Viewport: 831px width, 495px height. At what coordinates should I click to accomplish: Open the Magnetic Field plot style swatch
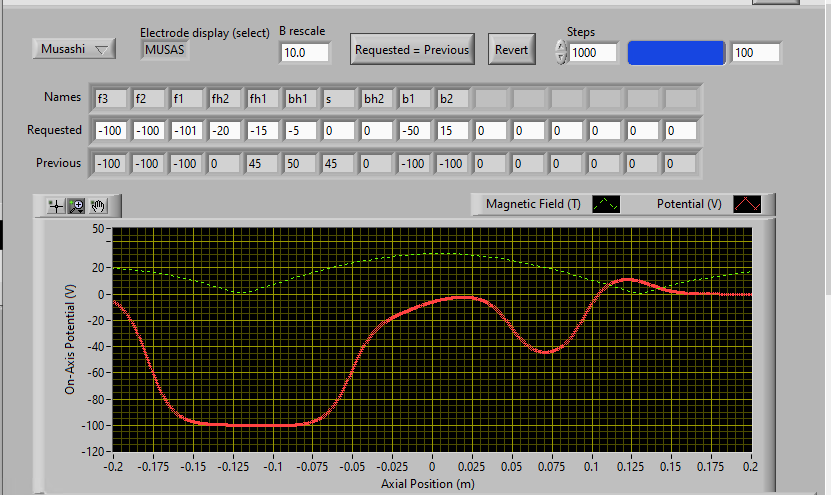coord(606,204)
